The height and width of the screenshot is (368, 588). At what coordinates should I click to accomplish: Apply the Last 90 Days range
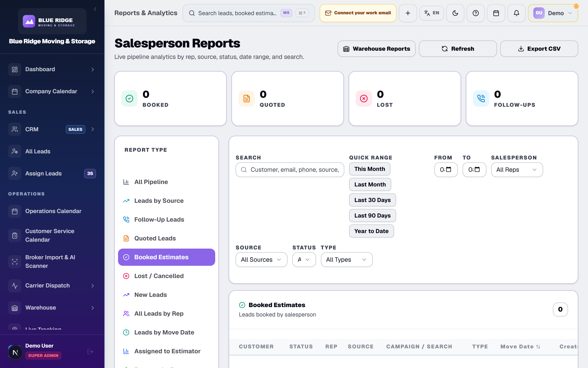click(372, 215)
